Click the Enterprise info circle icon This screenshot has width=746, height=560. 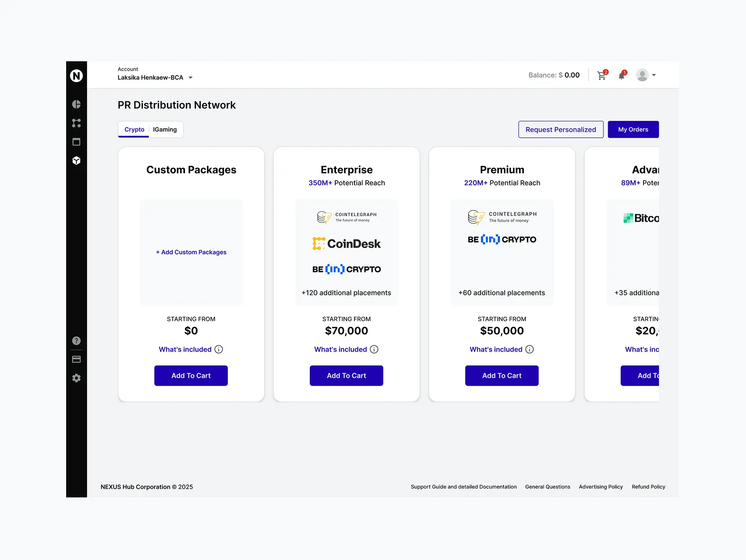pyautogui.click(x=374, y=349)
